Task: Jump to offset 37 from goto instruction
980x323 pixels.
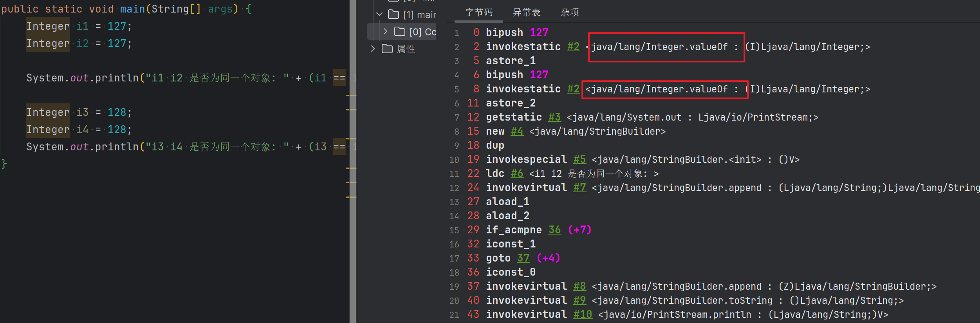Action: coord(523,258)
